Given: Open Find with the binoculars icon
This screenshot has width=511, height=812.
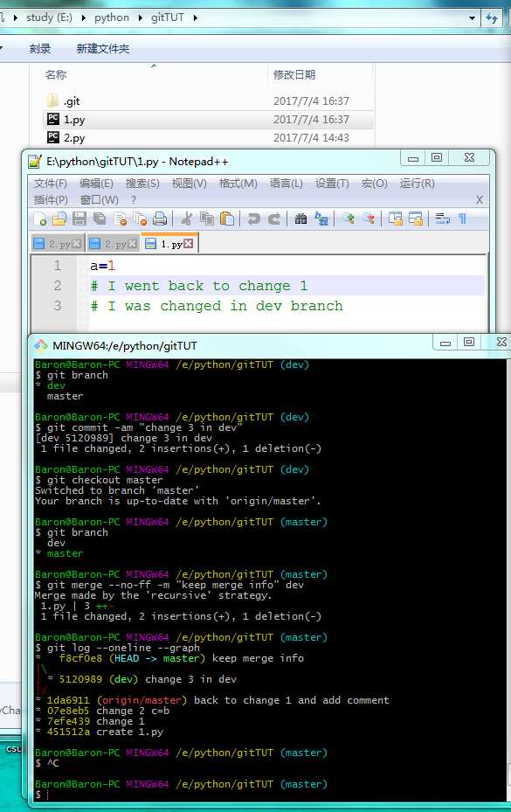Looking at the screenshot, I should (300, 219).
